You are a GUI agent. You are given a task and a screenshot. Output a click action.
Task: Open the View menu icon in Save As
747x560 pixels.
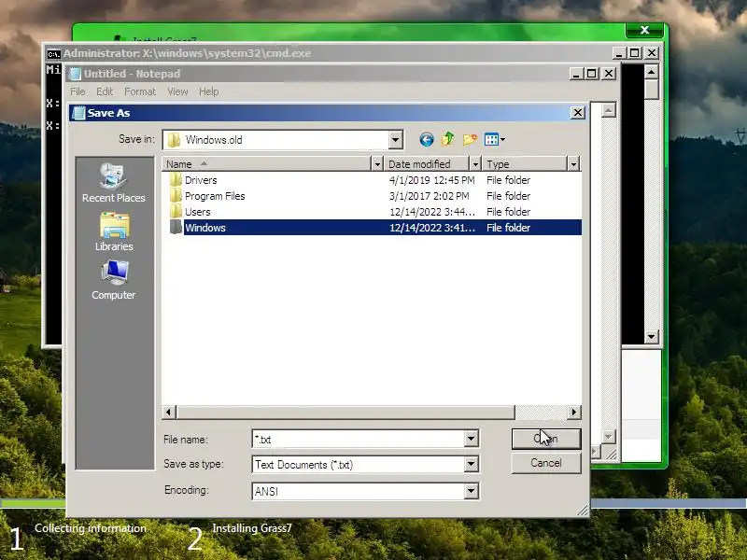[491, 139]
